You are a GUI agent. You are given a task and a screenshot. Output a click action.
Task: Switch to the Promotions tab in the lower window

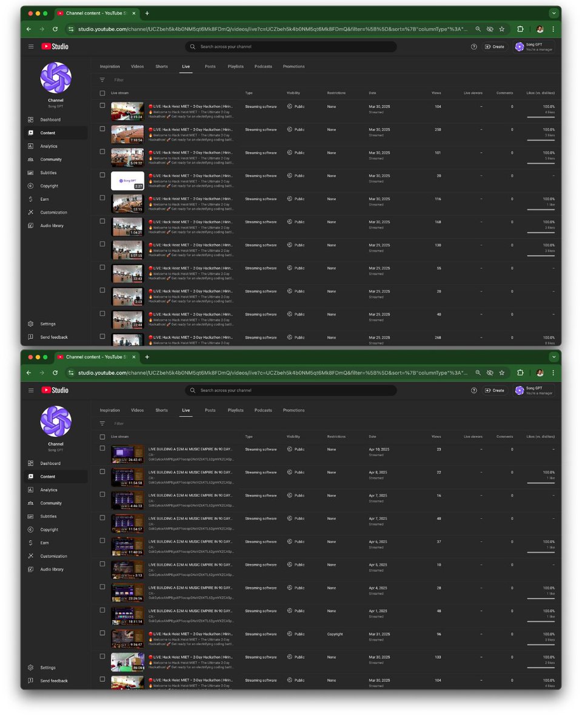click(294, 411)
